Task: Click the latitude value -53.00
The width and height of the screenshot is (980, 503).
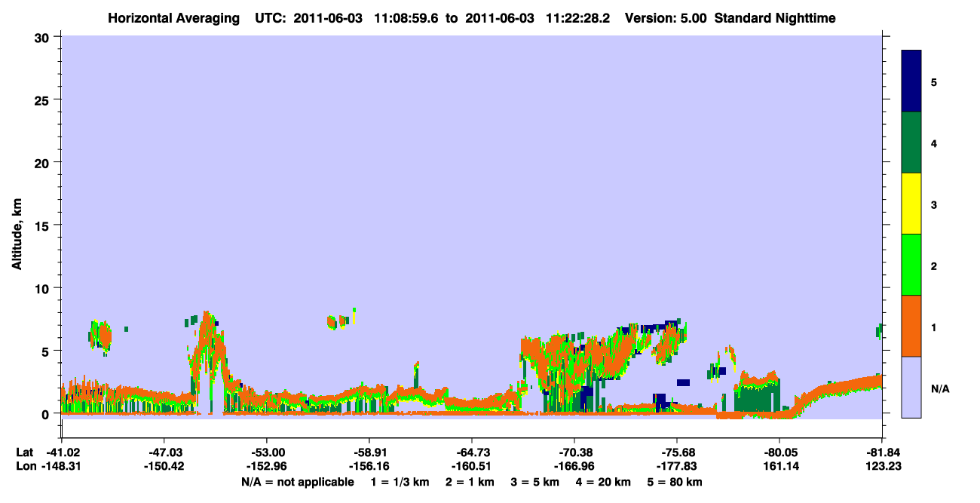Action: pyautogui.click(x=266, y=452)
